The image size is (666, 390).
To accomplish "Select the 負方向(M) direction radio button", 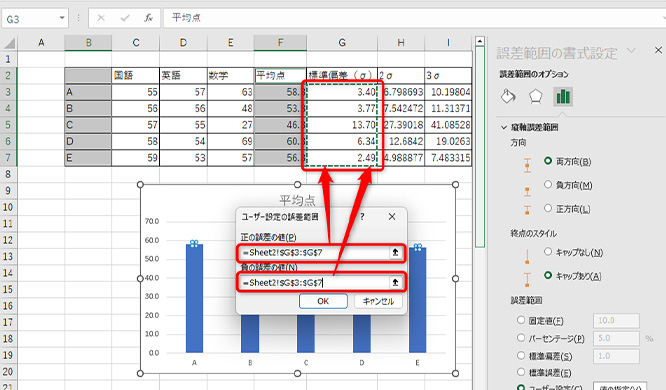I will pyautogui.click(x=548, y=184).
